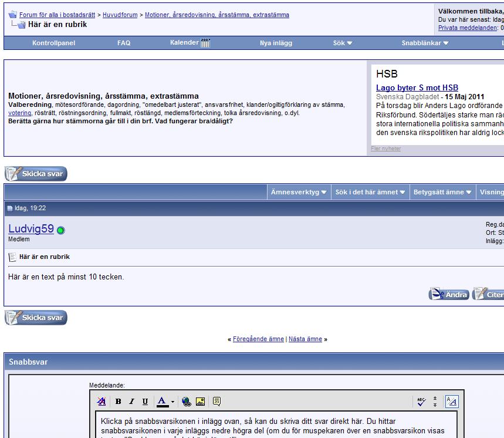Wrap selection in quote tags icon
The width and height of the screenshot is (504, 438).
point(217,402)
